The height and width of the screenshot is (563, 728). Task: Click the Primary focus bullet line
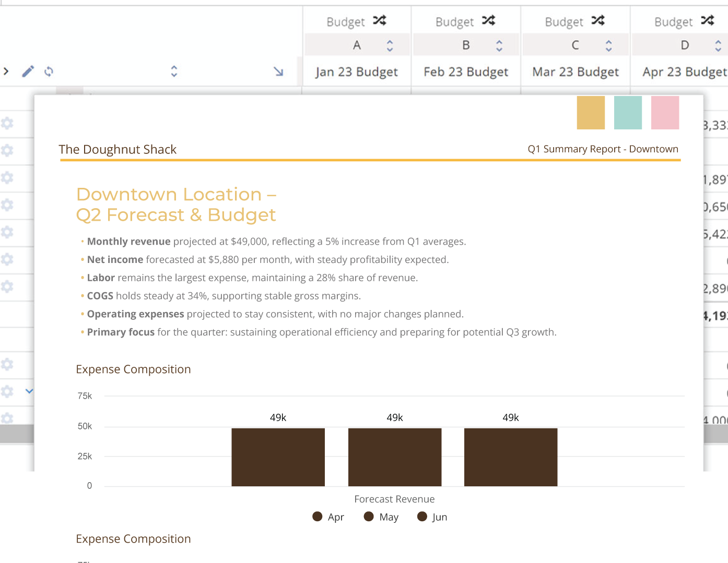tap(318, 332)
